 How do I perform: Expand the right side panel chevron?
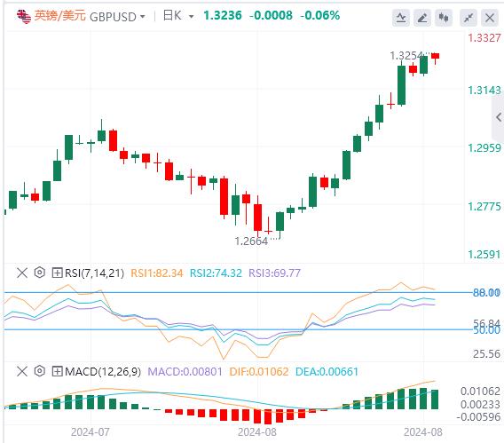[x=498, y=117]
